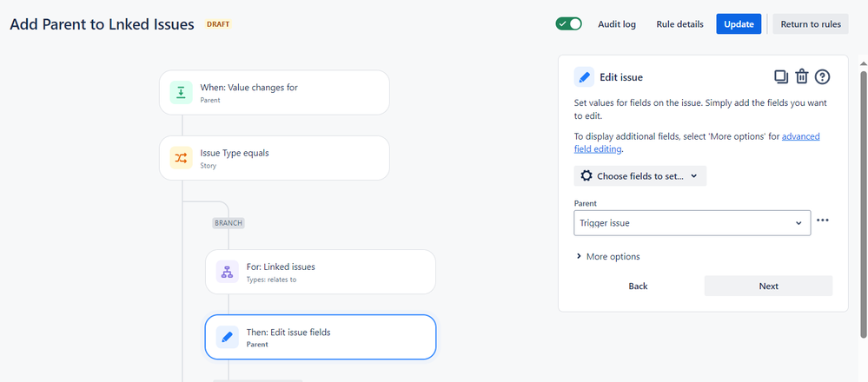The height and width of the screenshot is (382, 868).
Task: Open the Parent Trigger issue dropdown
Action: click(692, 223)
